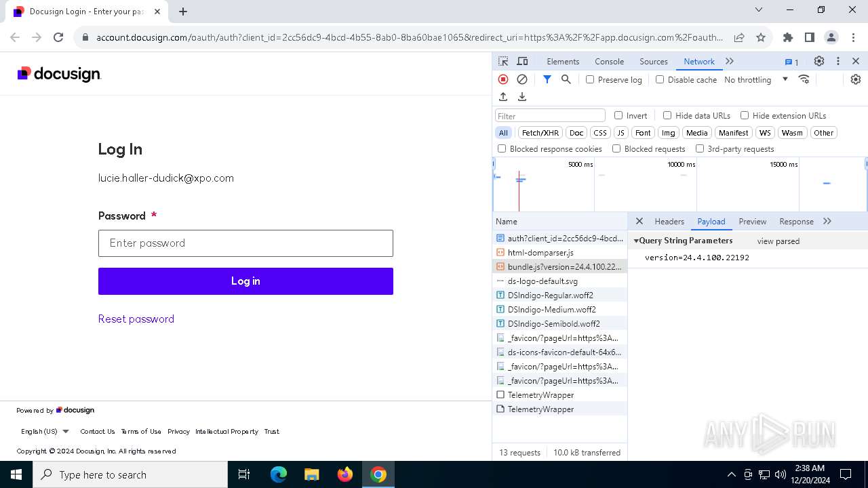Open new tab plus button

coord(183,12)
